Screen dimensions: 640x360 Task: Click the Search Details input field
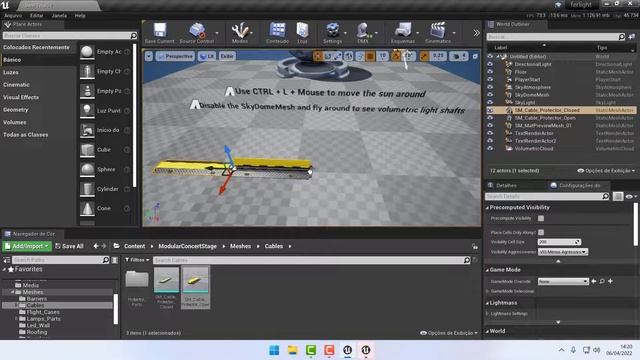coord(547,196)
